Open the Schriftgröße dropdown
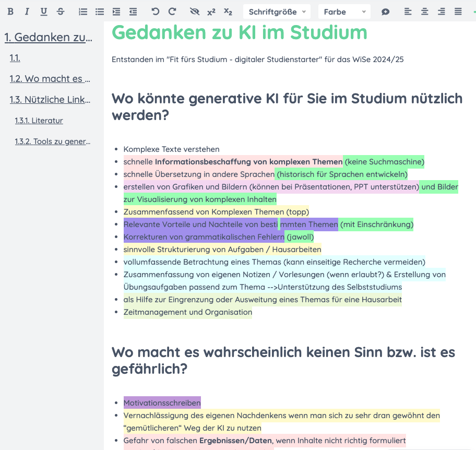 click(277, 11)
